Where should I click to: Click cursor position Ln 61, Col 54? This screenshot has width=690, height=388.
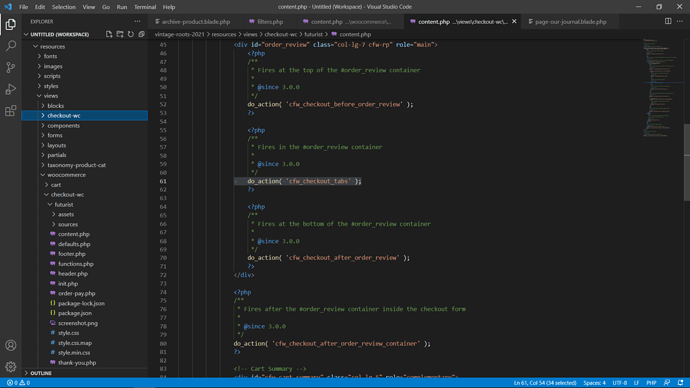[x=545, y=383]
